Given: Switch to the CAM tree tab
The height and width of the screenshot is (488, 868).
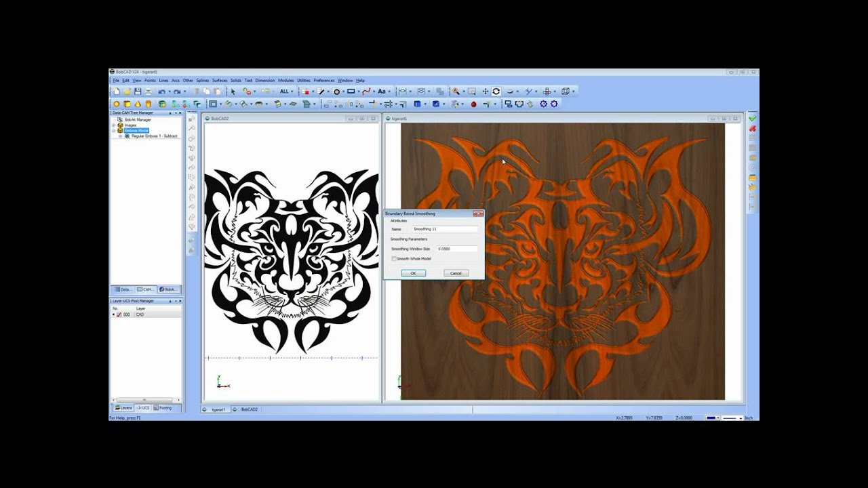Looking at the screenshot, I should click(146, 289).
